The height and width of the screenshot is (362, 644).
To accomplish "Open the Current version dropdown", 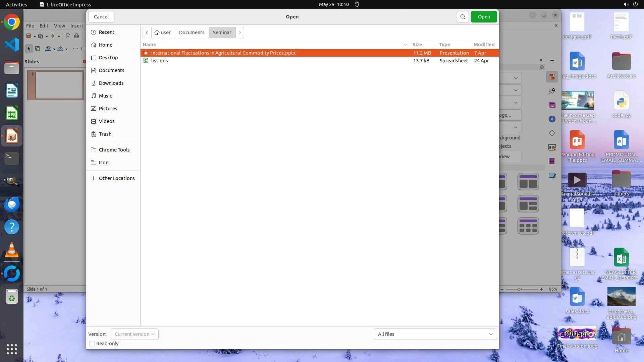I will pos(135,334).
